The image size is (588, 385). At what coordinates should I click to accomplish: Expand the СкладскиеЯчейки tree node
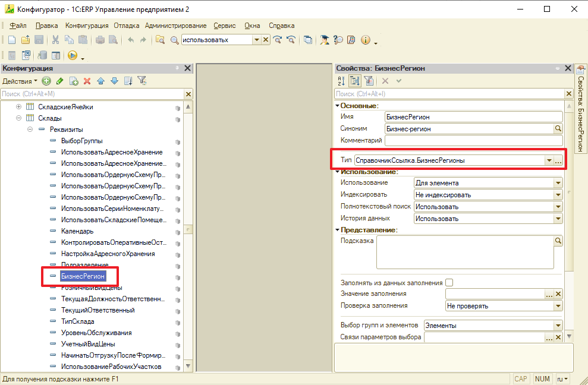point(19,107)
